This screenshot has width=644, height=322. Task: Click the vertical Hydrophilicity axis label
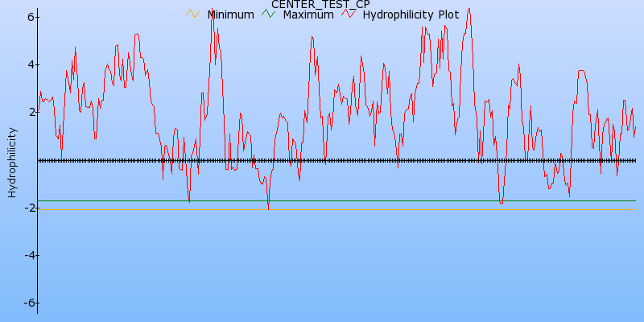[x=12, y=162]
